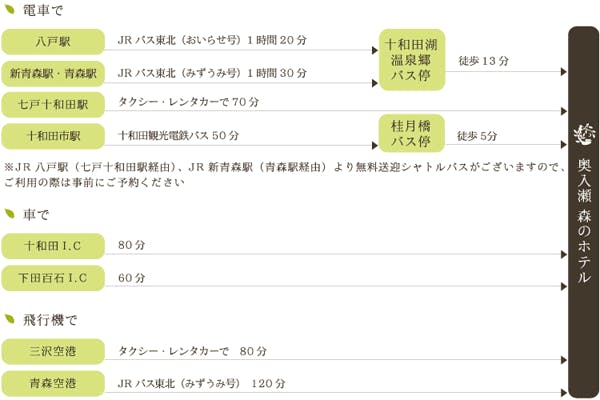Choose the 七戸十和田駅 station box
Viewport: 600px width, 400px height.
[54, 104]
